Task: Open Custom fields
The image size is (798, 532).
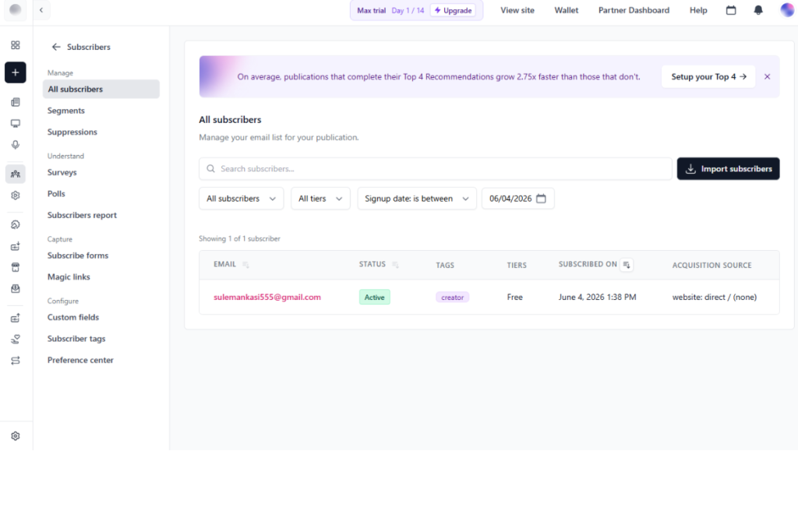Action: click(x=73, y=317)
